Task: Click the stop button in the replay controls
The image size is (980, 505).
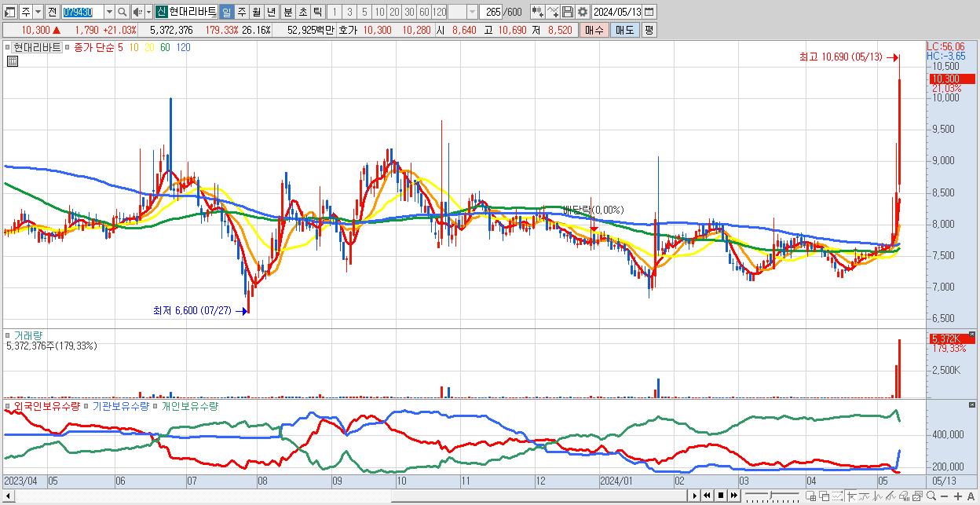Action: click(x=721, y=496)
